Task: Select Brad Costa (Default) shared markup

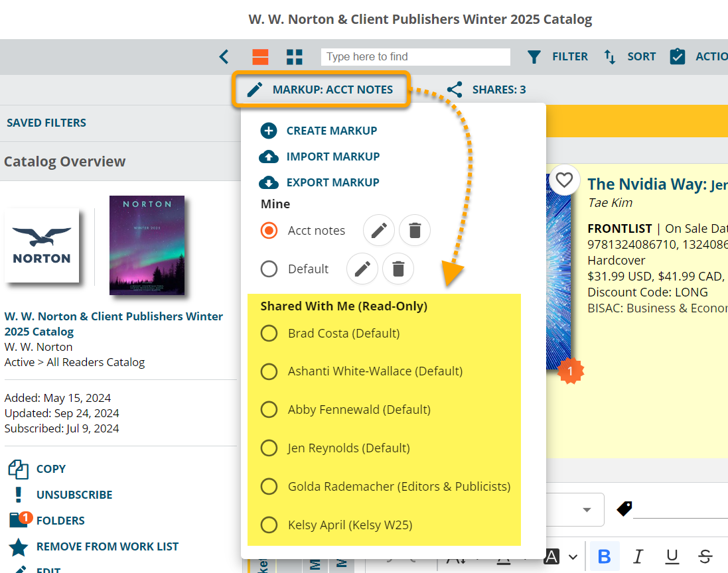Action: pyautogui.click(x=269, y=333)
